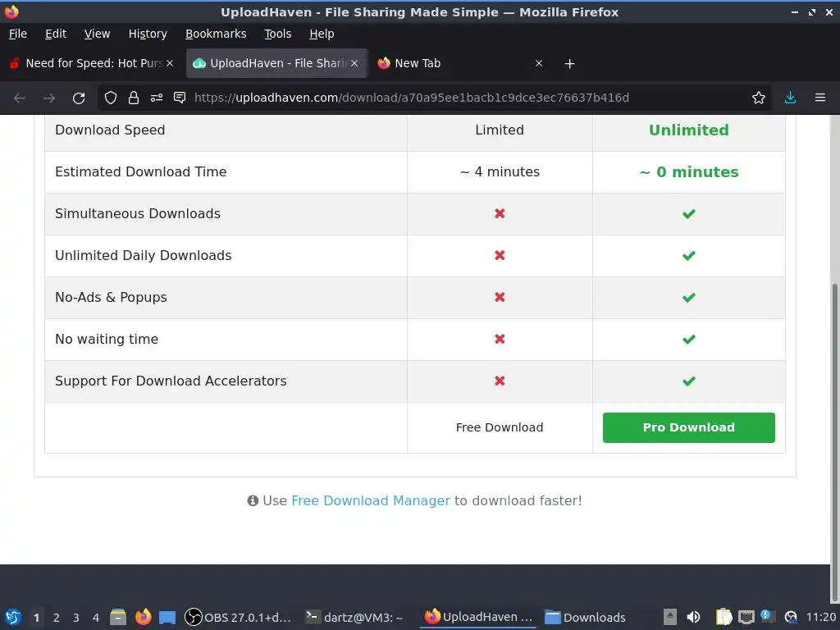This screenshot has height=630, width=840.
Task: Close the New Tab tab
Action: tap(539, 63)
